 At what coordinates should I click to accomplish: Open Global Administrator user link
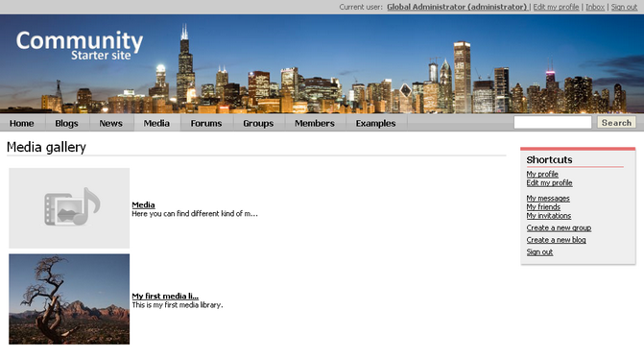pyautogui.click(x=457, y=7)
